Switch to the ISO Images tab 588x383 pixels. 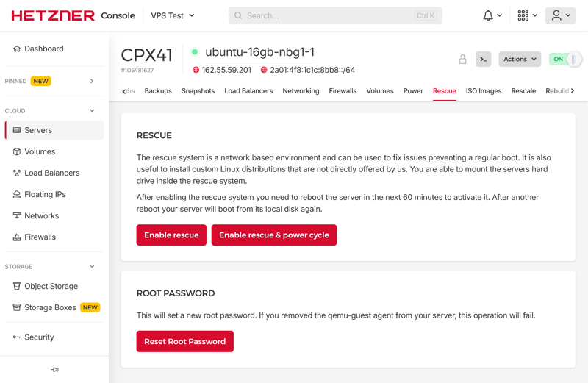(483, 91)
